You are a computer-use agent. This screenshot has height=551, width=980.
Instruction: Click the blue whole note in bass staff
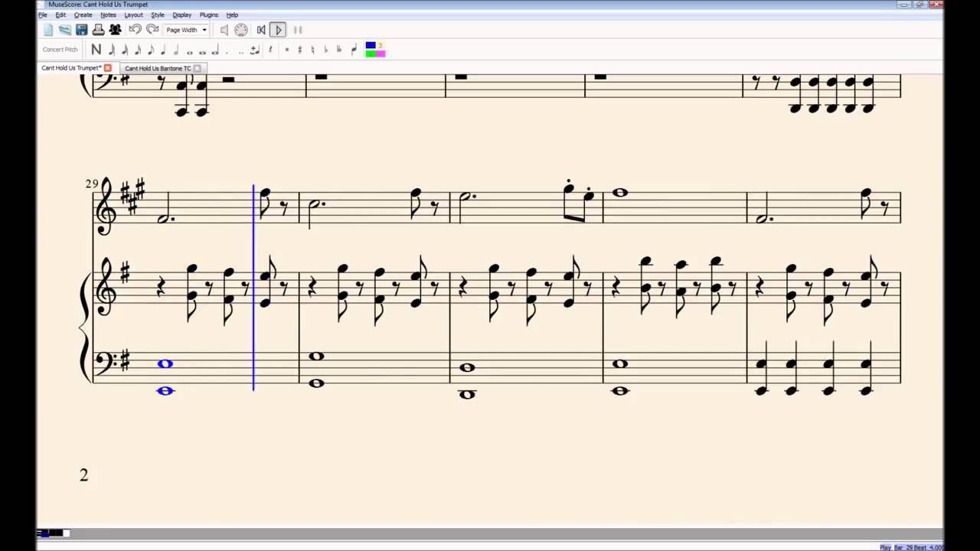tap(165, 364)
